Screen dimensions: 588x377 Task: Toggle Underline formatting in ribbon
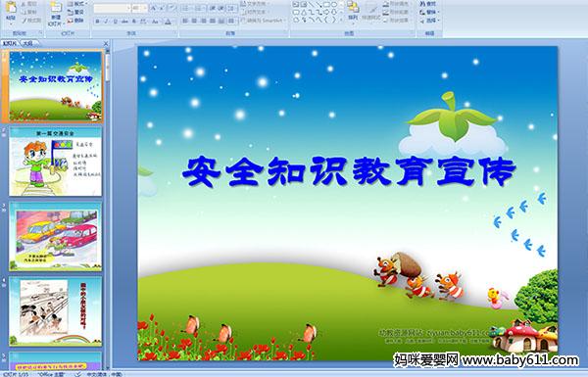(x=115, y=22)
